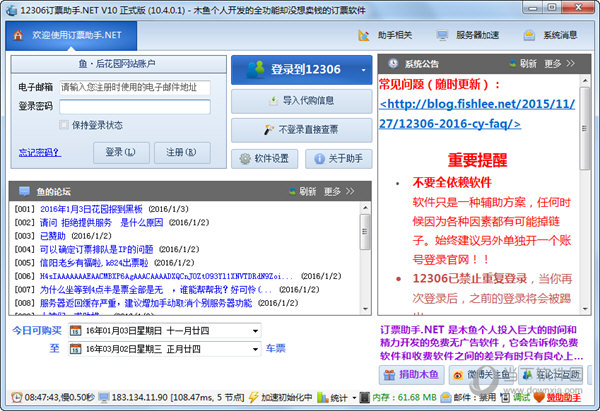600x411 pixels.
Task: Click the 注册 (R) button
Action: tap(182, 152)
